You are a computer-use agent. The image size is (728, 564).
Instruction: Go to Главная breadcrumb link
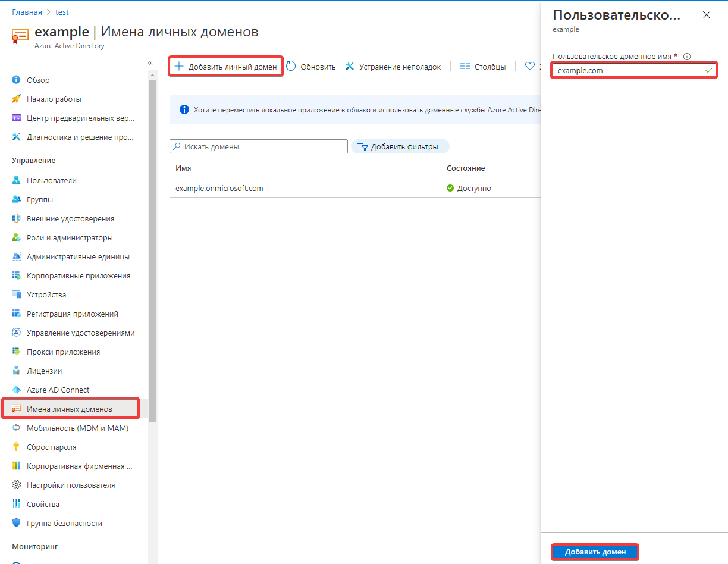(x=27, y=12)
